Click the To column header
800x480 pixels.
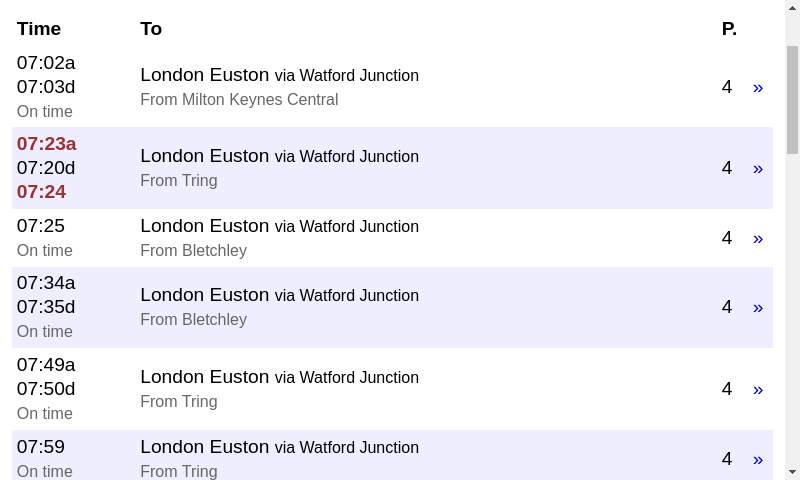(151, 29)
